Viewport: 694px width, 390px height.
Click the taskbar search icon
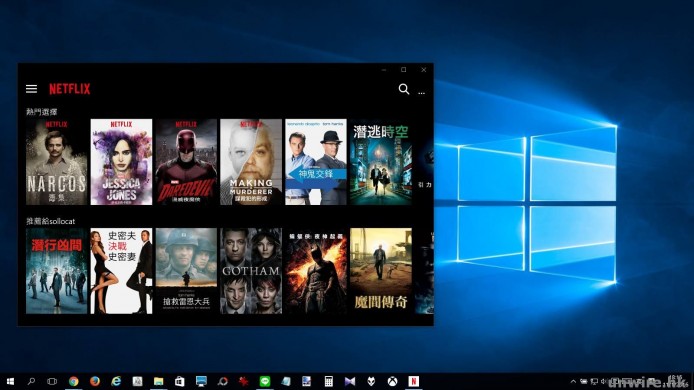tap(31, 381)
